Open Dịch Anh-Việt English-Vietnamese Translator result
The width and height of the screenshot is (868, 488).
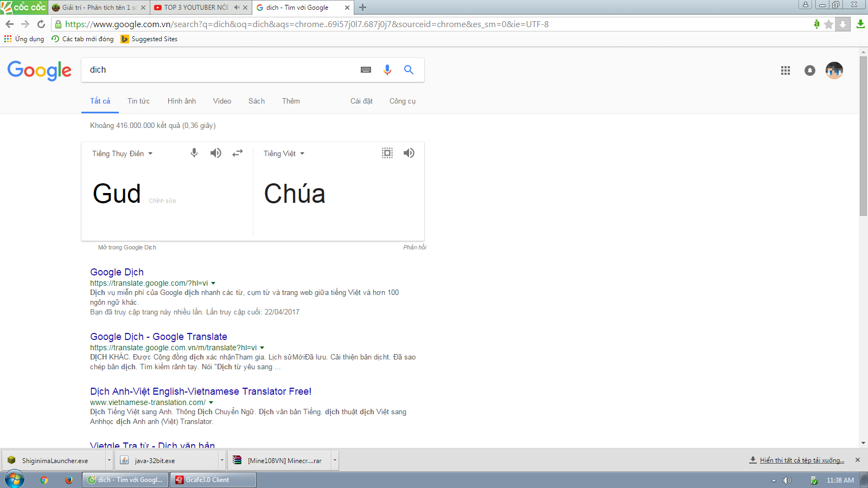click(201, 391)
